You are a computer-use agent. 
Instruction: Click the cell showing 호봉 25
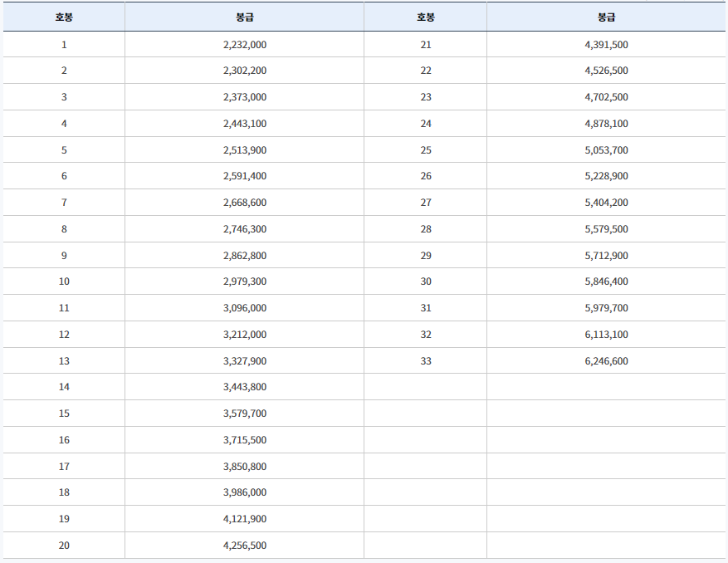pyautogui.click(x=426, y=150)
